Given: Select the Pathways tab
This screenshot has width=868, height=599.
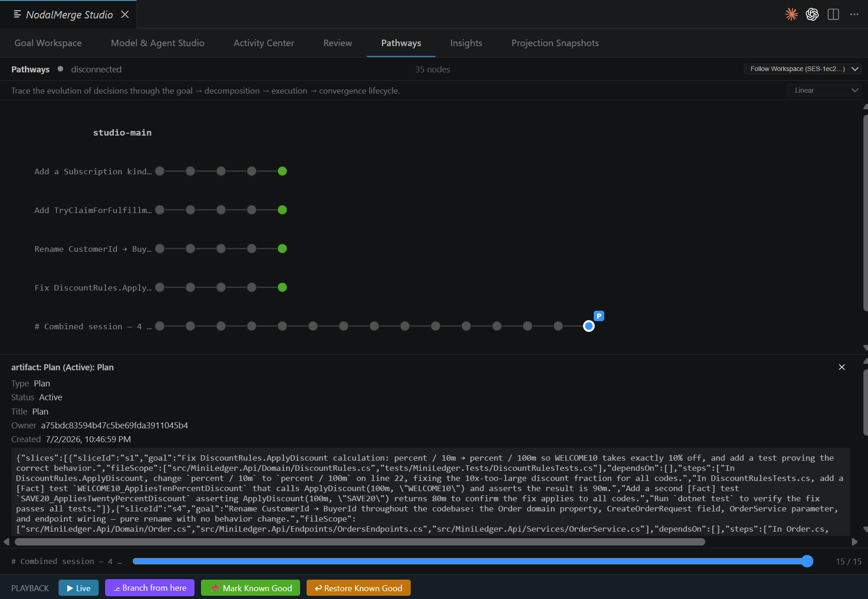Looking at the screenshot, I should (401, 43).
